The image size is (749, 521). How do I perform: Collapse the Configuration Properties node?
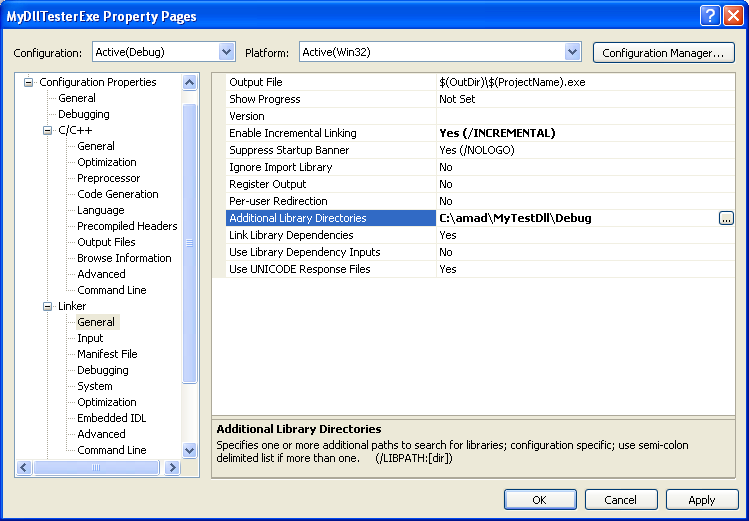click(29, 82)
